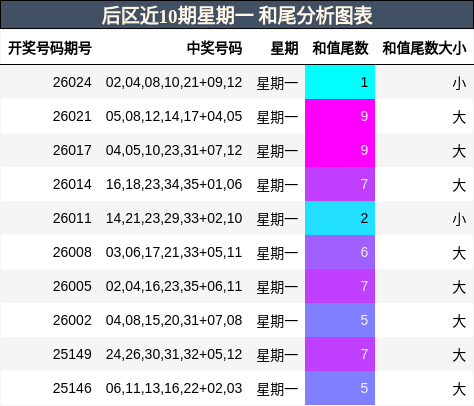Click magenta tail-value cell 9 for 26017
Viewport: 474px width, 406px height.
(340, 150)
